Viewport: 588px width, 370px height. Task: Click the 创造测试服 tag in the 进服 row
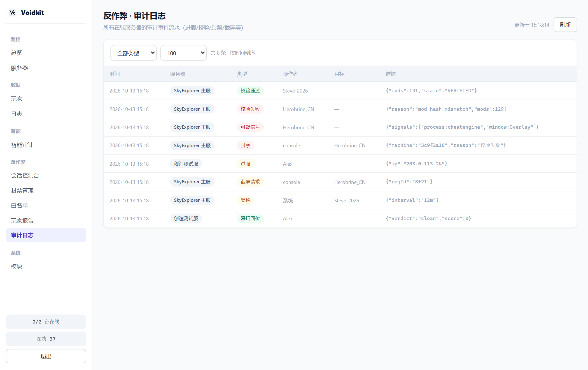click(186, 164)
